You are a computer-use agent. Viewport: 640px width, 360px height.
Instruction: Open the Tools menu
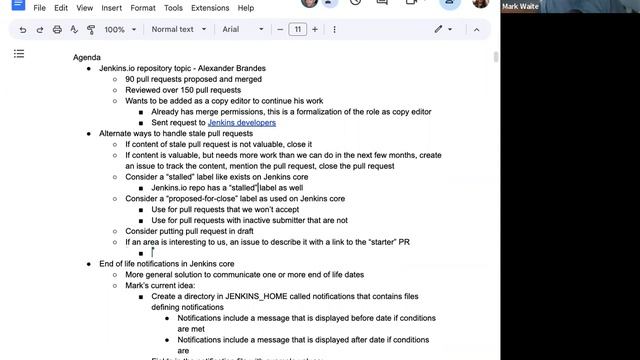click(173, 8)
